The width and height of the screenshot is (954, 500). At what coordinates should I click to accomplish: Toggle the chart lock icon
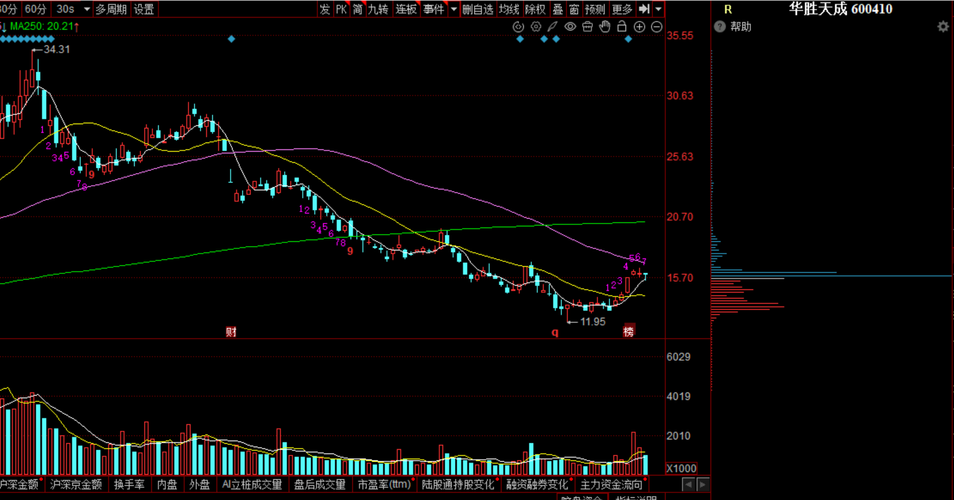[622, 26]
